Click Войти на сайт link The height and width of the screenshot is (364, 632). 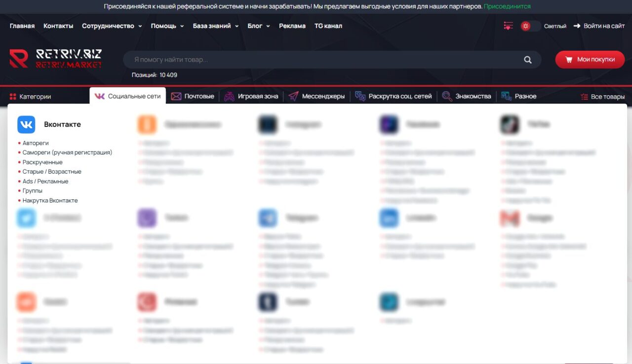pos(599,26)
